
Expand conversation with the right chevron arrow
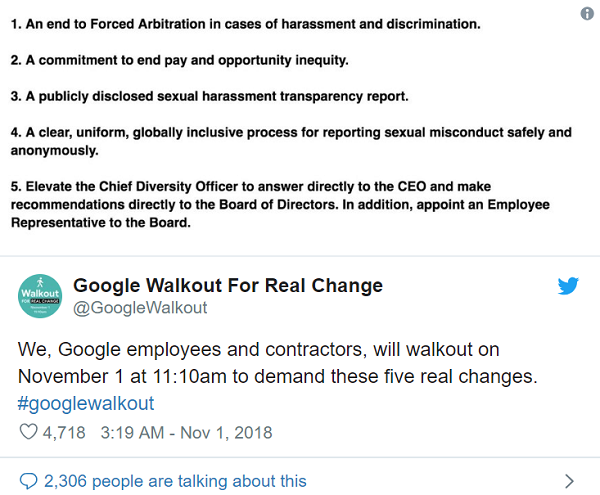click(569, 481)
